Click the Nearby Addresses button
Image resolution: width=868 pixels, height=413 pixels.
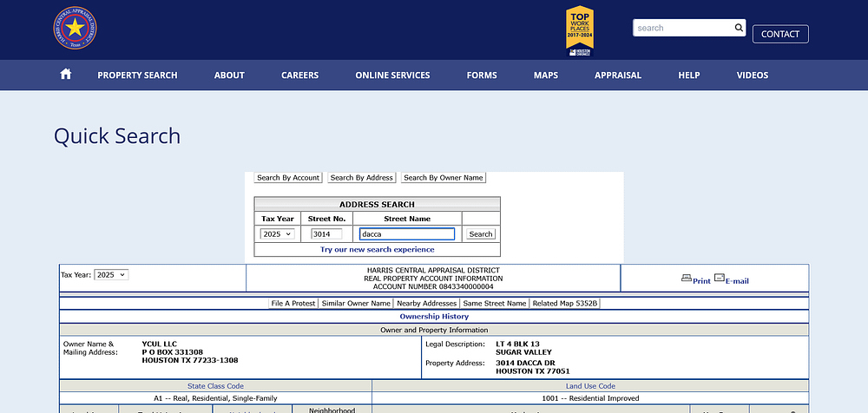click(x=427, y=304)
